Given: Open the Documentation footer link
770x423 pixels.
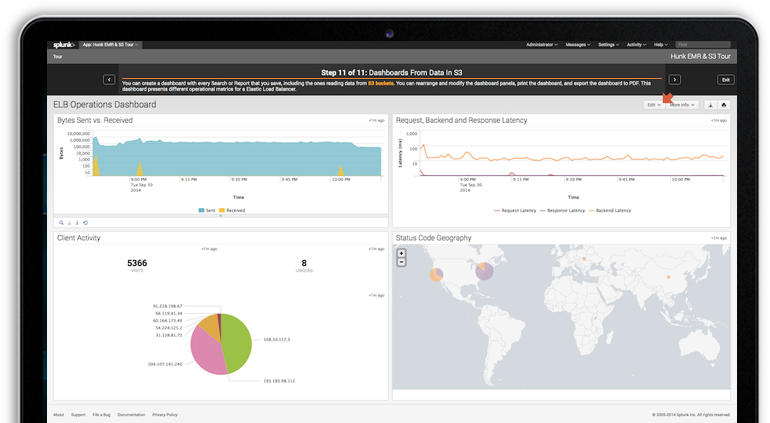Looking at the screenshot, I should click(x=131, y=415).
